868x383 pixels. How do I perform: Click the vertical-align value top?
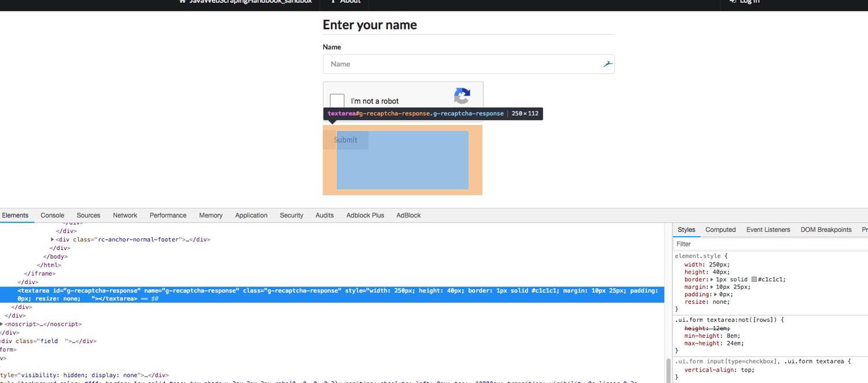coord(745,370)
